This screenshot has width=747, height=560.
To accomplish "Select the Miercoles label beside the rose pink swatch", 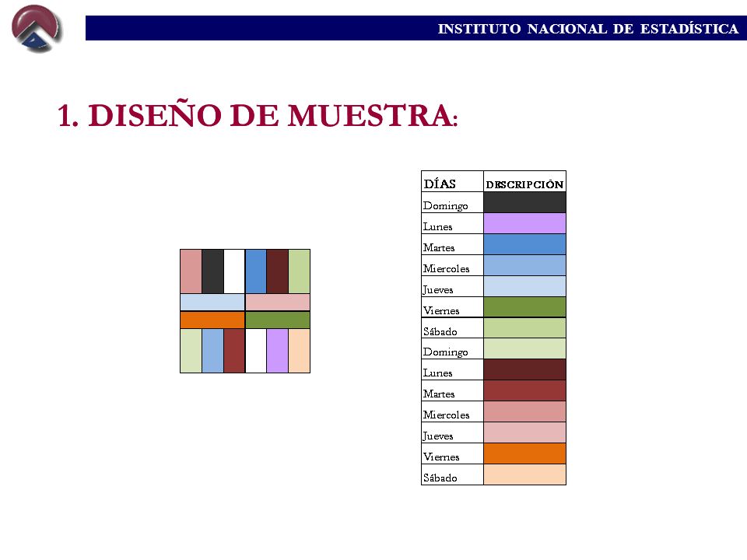I will tap(447, 415).
